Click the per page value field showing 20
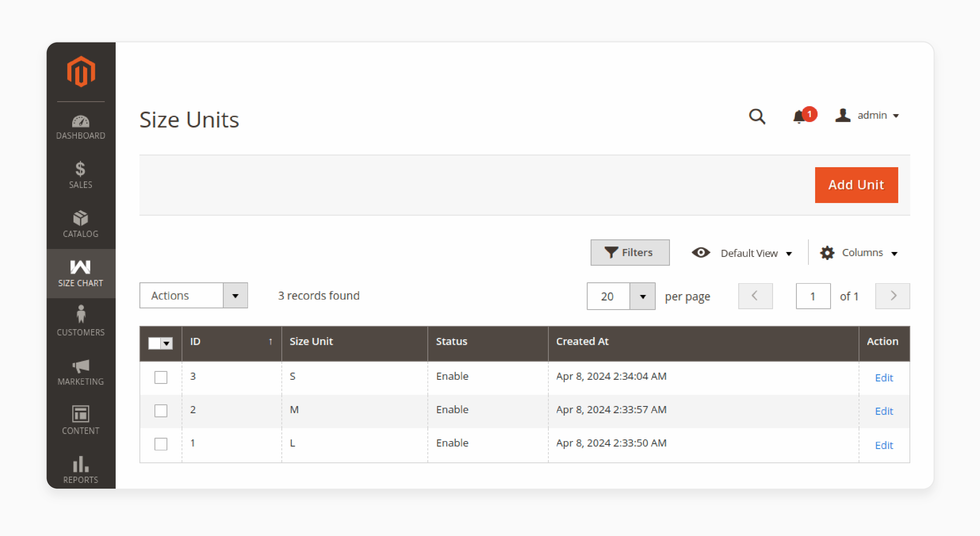Image resolution: width=980 pixels, height=536 pixels. tap(608, 297)
